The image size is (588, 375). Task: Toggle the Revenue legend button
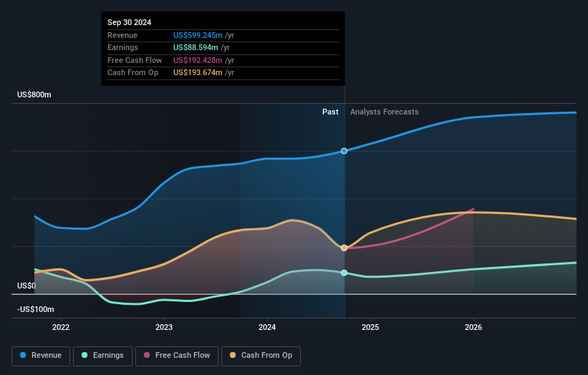41,356
